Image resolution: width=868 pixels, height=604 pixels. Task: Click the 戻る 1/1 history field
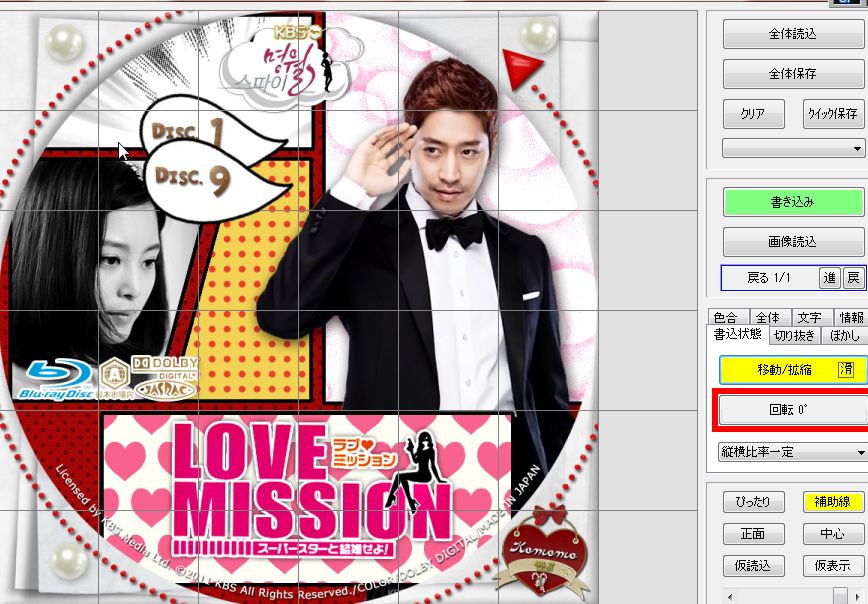(x=769, y=278)
